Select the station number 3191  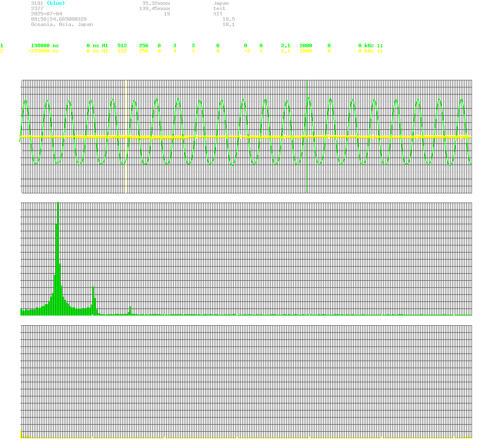coord(37,3)
